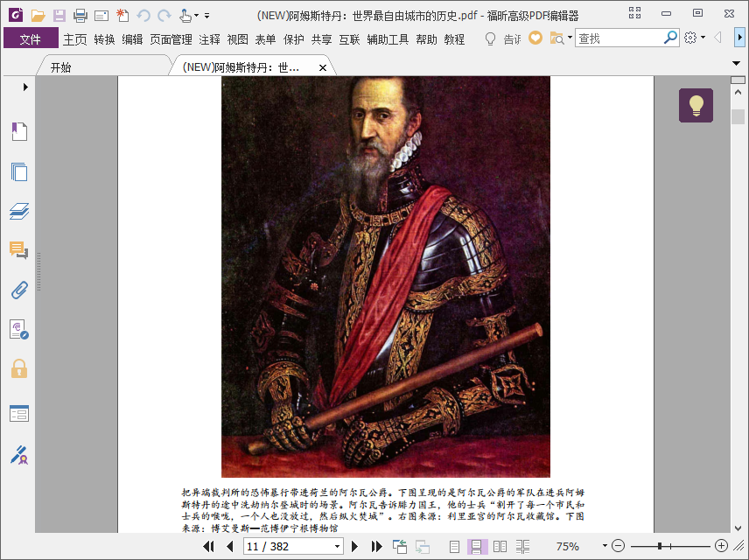749x560 pixels.
Task: Open the 表单 ribbon tab
Action: [x=265, y=39]
